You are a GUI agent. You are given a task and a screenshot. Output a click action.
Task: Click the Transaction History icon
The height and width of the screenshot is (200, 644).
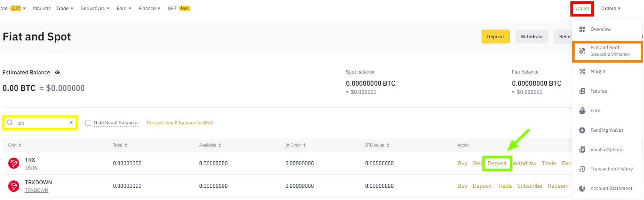click(x=582, y=169)
